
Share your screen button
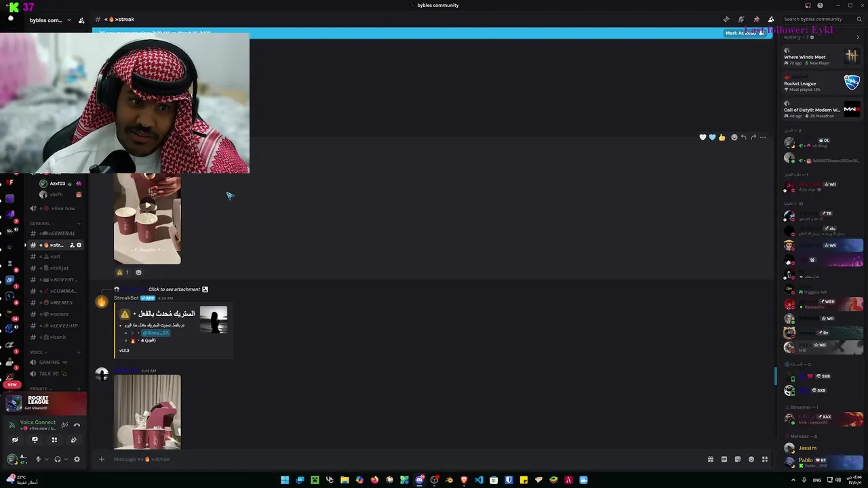[x=35, y=440]
